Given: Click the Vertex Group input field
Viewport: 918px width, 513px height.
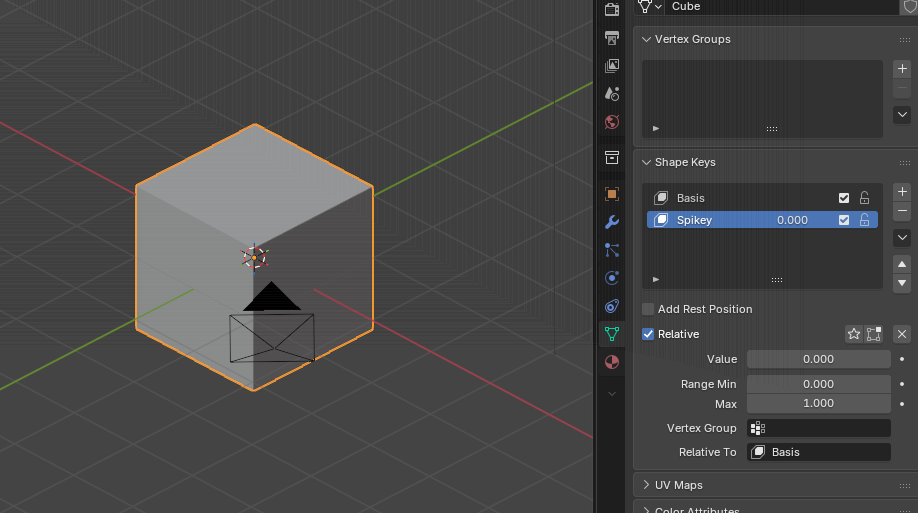Looking at the screenshot, I should (x=818, y=428).
